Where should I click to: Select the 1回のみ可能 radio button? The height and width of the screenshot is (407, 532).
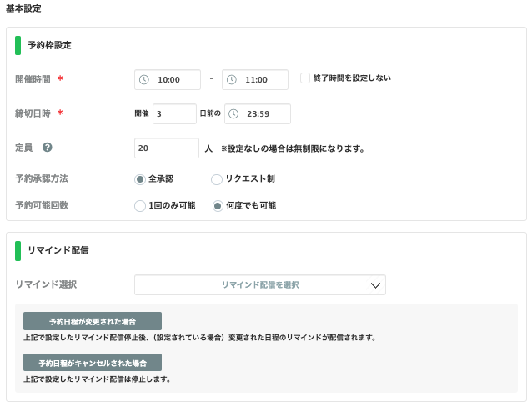140,205
